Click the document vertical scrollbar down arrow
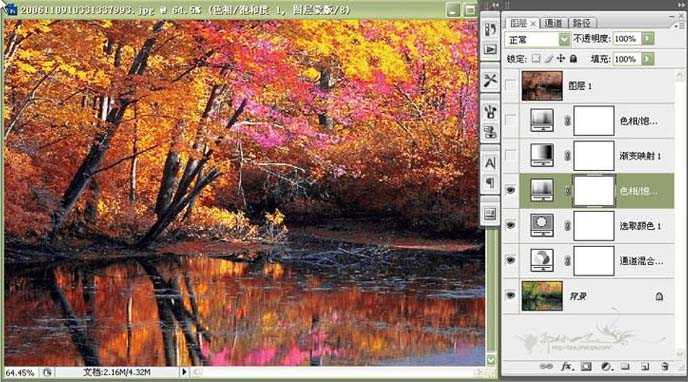688x382 pixels. 491,360
